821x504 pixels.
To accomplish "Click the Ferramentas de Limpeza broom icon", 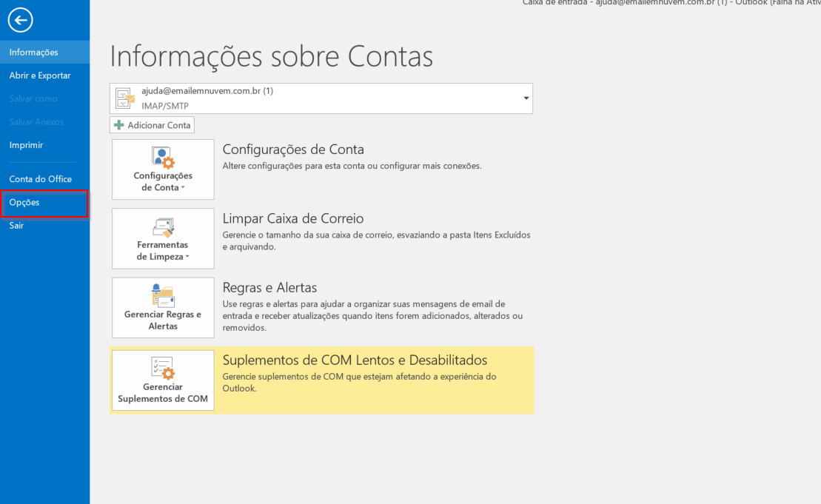I will 162,227.
